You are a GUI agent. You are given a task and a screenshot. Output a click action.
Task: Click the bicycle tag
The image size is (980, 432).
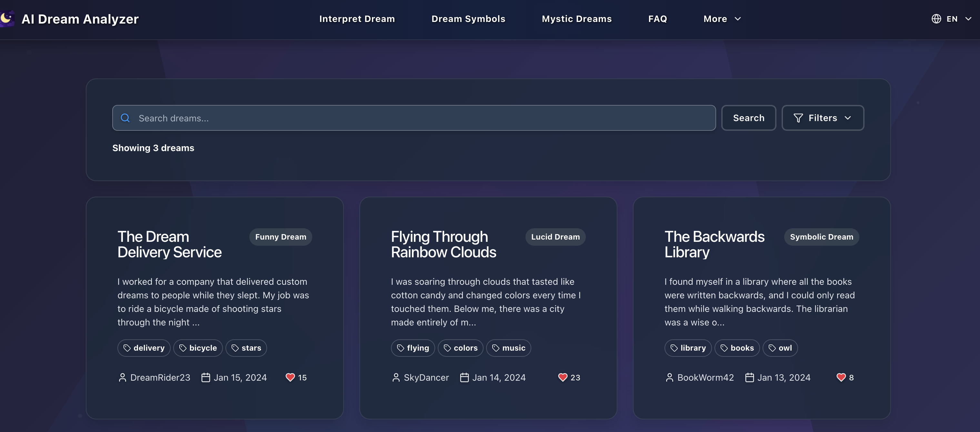[x=198, y=348]
